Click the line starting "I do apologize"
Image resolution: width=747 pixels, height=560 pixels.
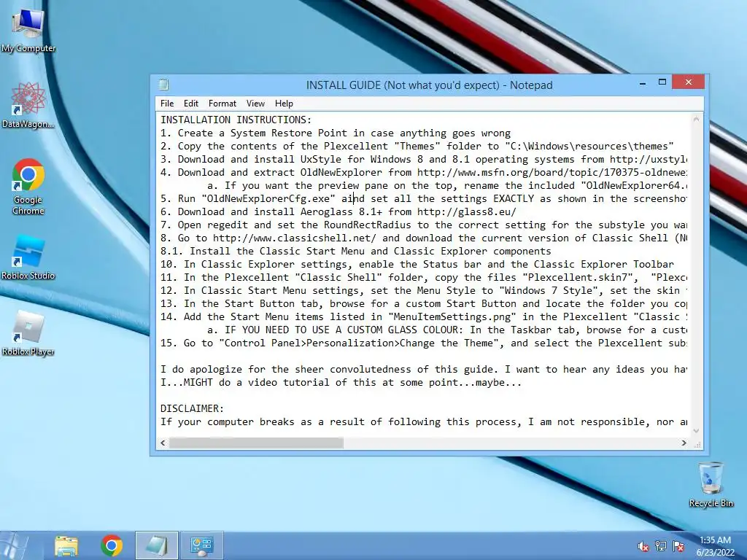click(x=424, y=370)
